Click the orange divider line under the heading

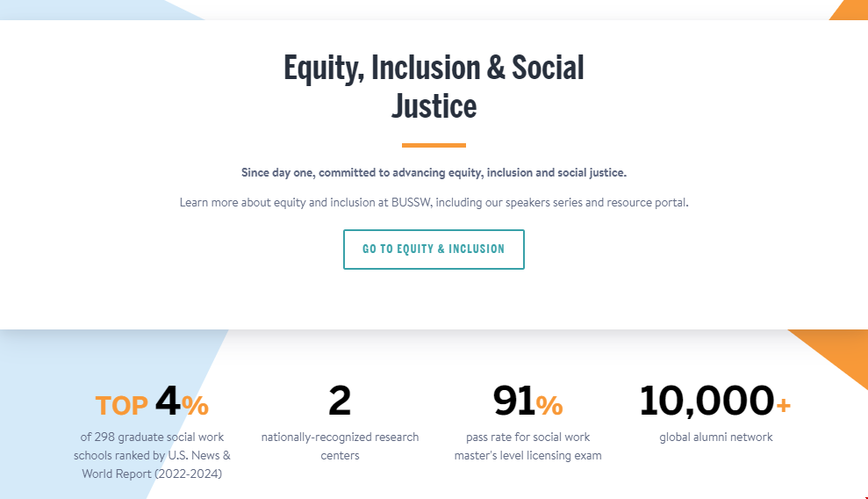(x=434, y=145)
